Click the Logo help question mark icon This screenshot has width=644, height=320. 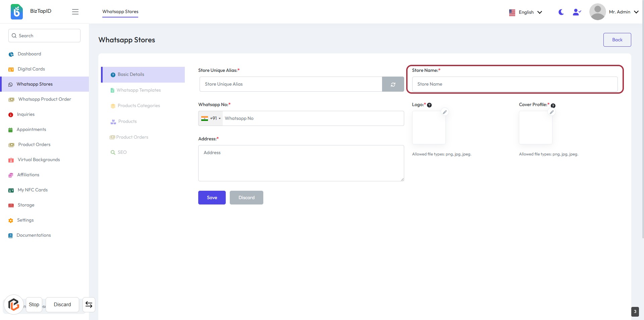[429, 105]
